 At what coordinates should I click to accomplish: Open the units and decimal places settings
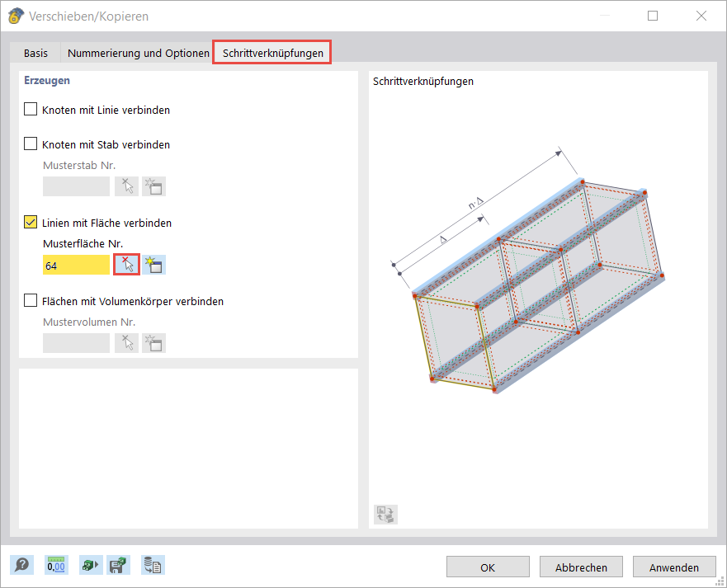point(56,565)
